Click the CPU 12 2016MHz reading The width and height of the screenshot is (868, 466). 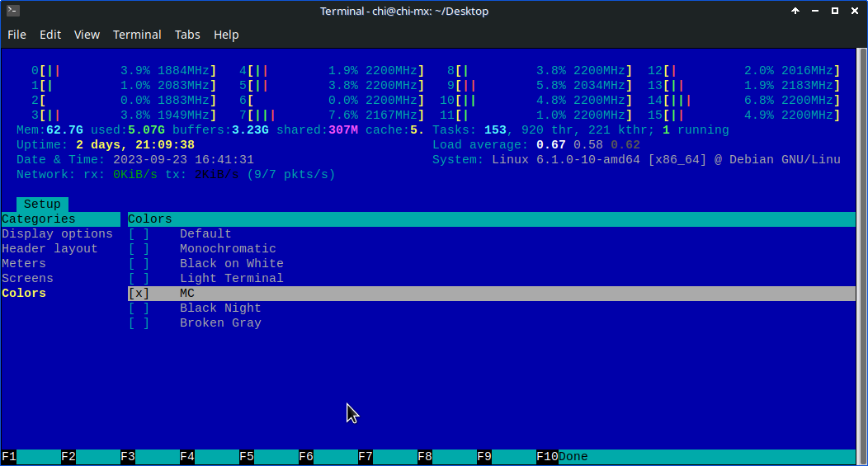coord(807,70)
